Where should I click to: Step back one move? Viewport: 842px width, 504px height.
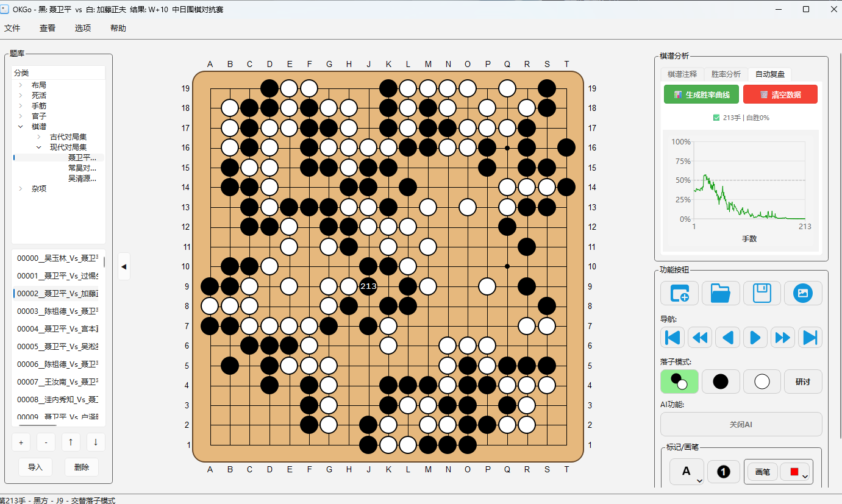pos(727,337)
